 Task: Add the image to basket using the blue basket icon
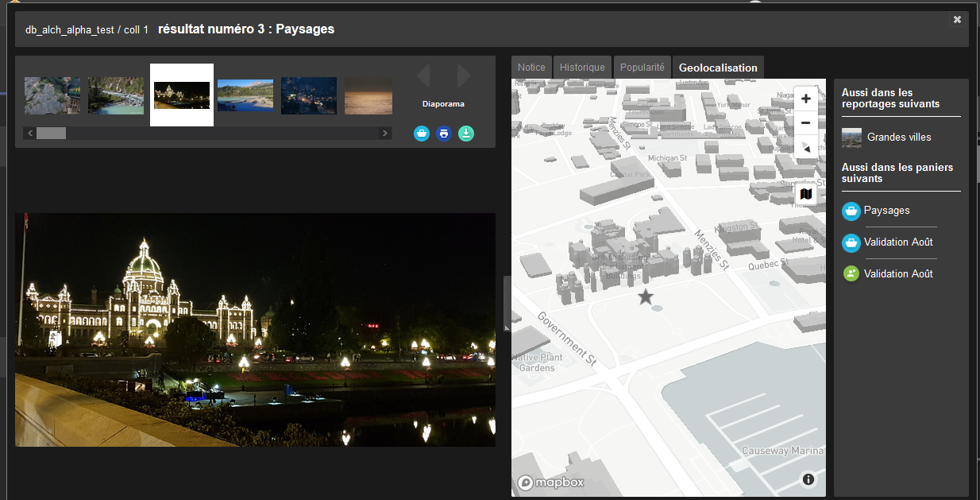point(422,134)
